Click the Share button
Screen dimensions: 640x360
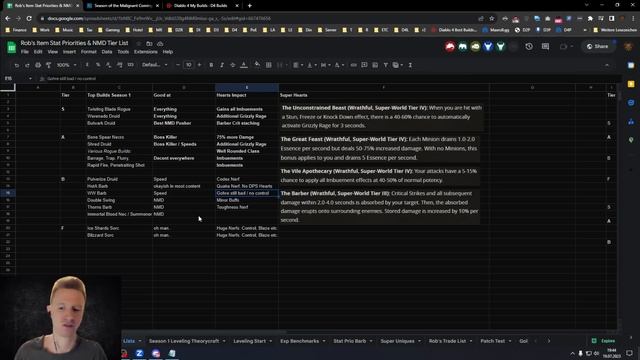click(598, 47)
